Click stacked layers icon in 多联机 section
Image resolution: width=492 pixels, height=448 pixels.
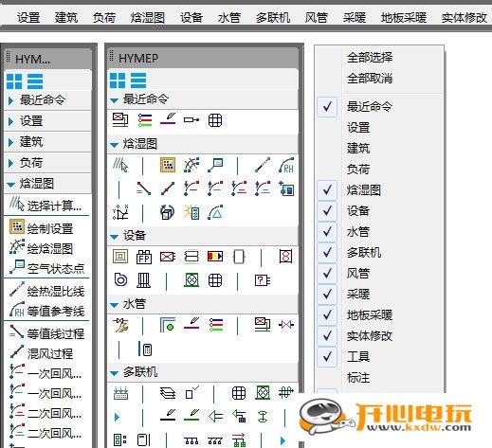[x=168, y=393]
